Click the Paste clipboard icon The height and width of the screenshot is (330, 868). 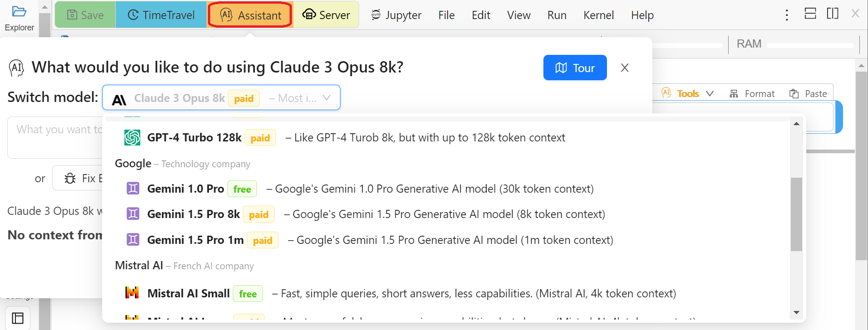794,94
